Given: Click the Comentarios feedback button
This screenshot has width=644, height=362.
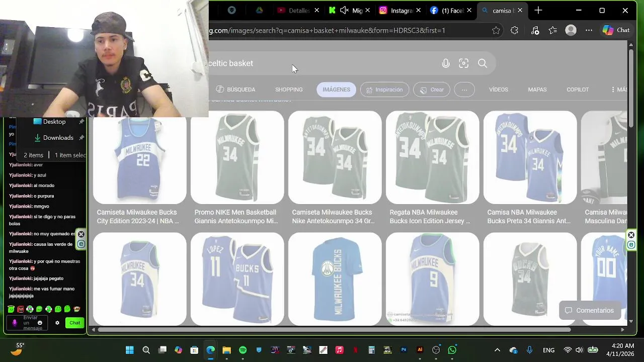Looking at the screenshot, I should [x=589, y=311].
